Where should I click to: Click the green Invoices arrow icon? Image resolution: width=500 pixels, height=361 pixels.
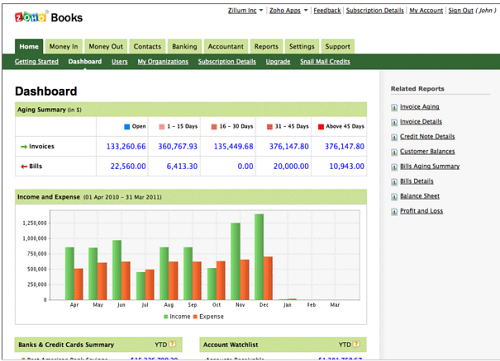(24, 147)
